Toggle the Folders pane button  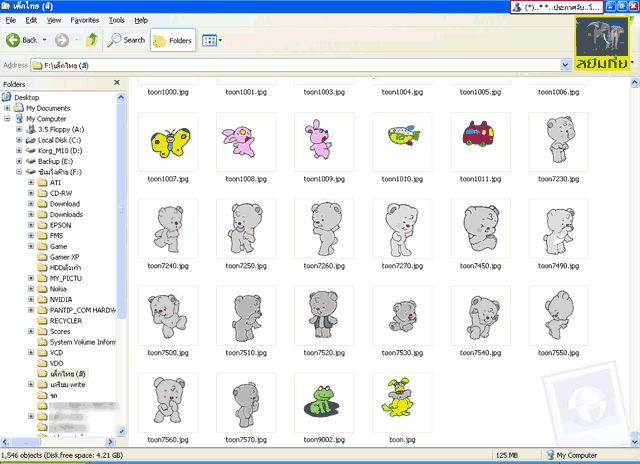pos(173,40)
